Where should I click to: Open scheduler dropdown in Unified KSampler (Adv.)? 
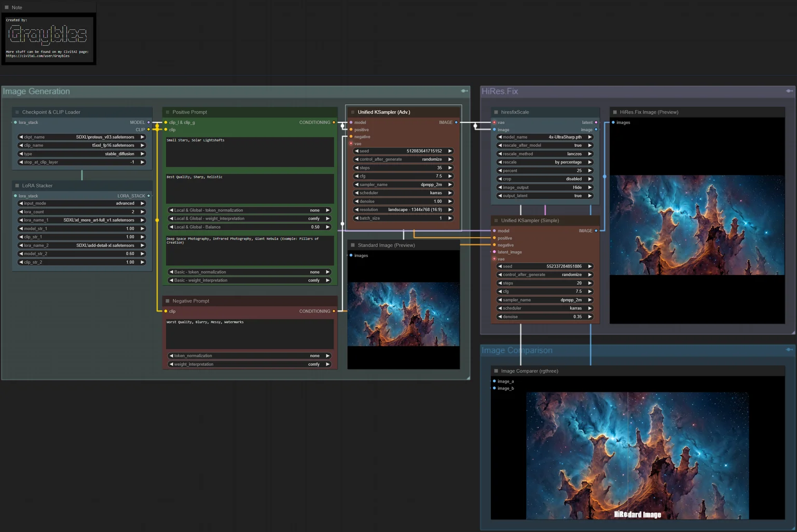click(403, 193)
